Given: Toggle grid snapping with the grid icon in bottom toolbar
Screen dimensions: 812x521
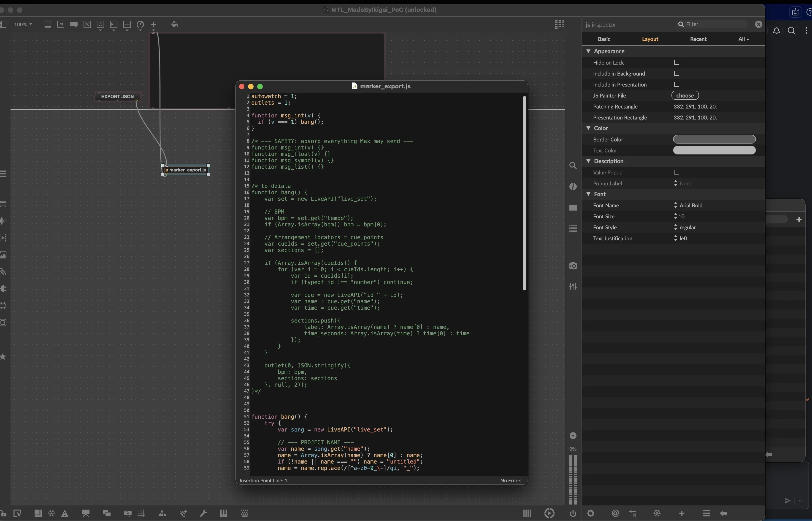Looking at the screenshot, I should pyautogui.click(x=142, y=513).
